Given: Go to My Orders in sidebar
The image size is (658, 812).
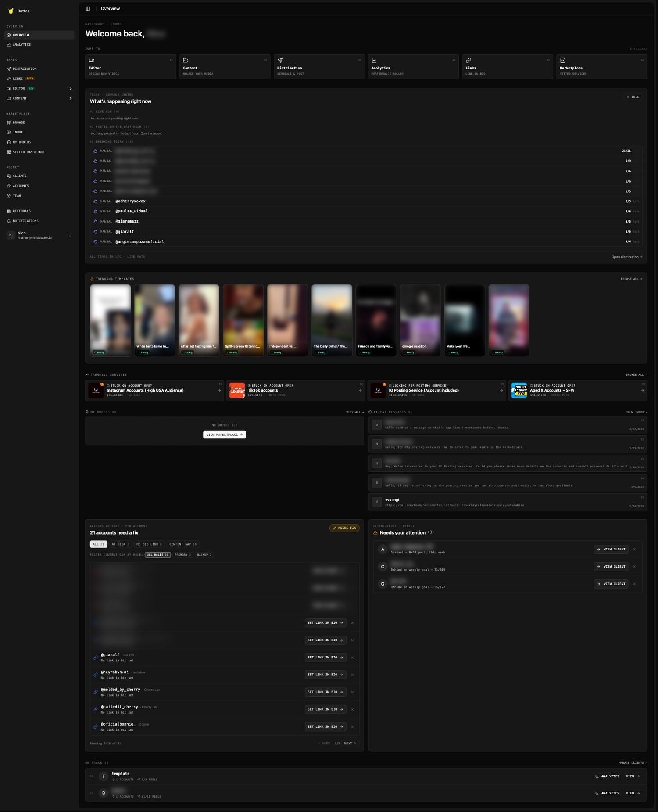Looking at the screenshot, I should point(39,142).
